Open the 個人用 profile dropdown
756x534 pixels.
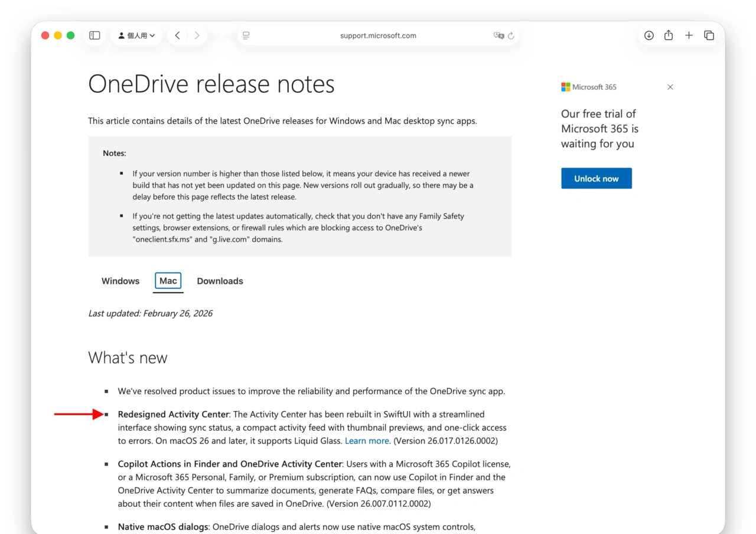pos(136,35)
